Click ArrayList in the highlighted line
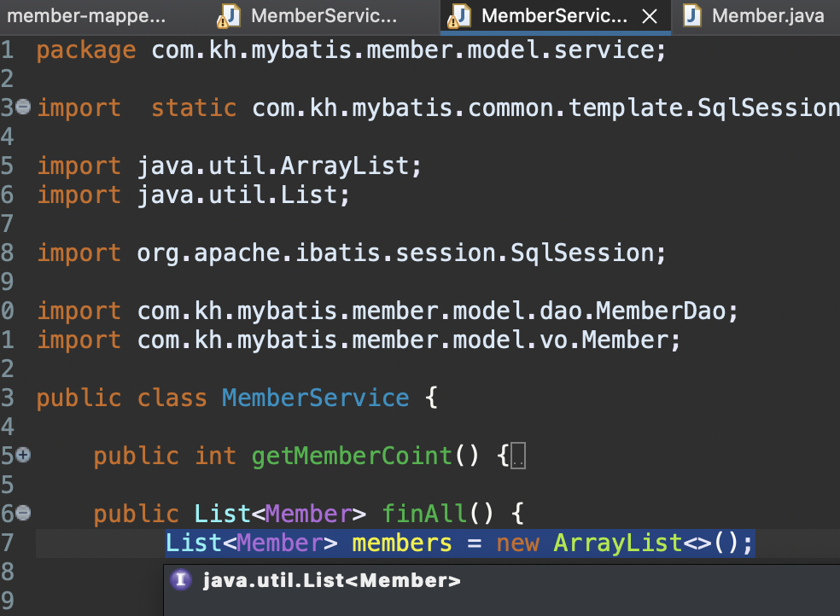 point(618,543)
